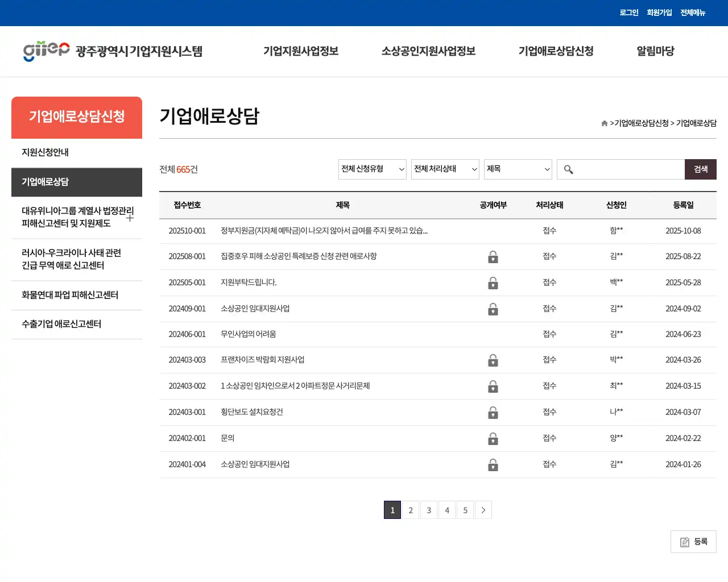Click the 검색 search button
728x582 pixels.
pyautogui.click(x=700, y=169)
